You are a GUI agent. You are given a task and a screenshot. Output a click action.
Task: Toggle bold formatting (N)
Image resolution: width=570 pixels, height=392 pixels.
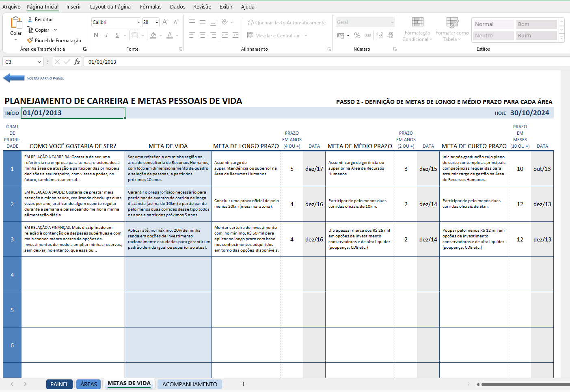pyautogui.click(x=96, y=35)
